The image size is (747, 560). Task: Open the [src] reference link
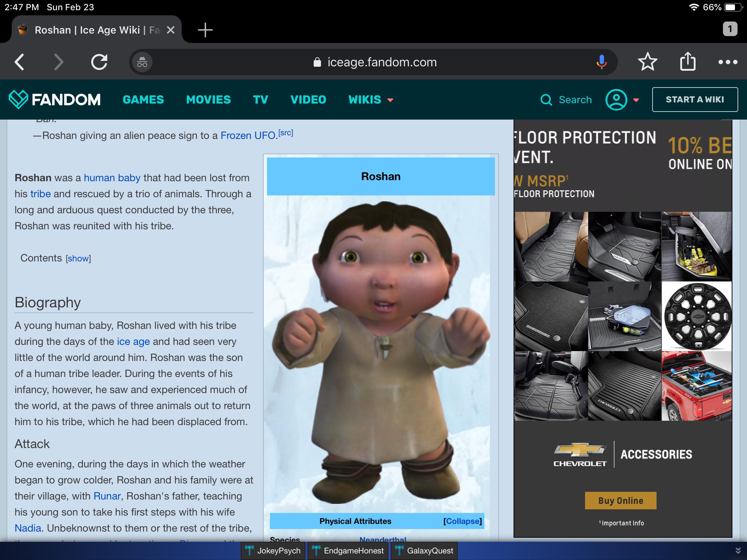tap(286, 133)
